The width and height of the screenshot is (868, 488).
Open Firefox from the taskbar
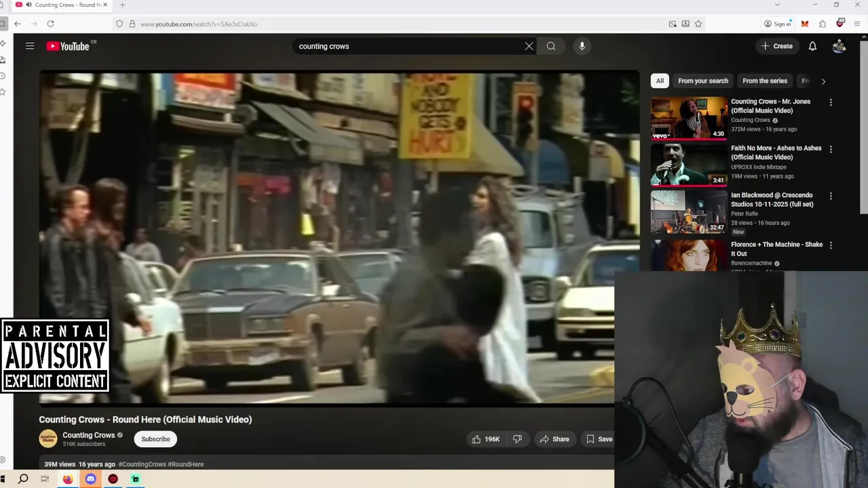68,479
